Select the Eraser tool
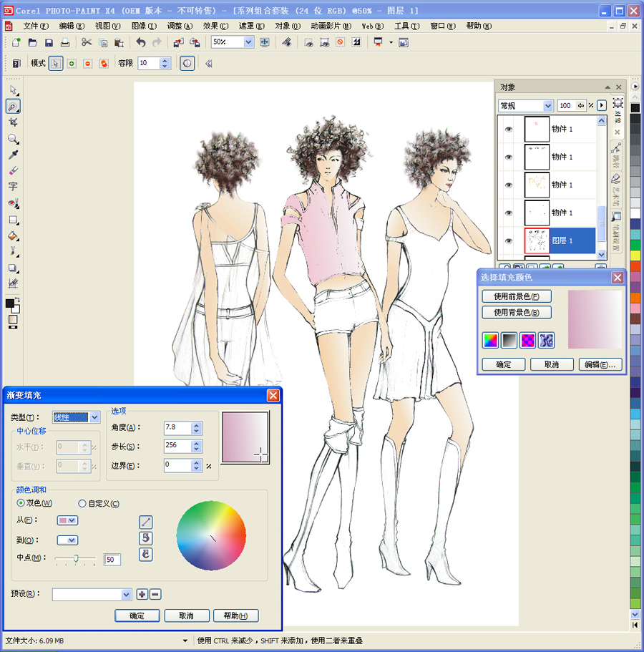Viewport: 644px width, 652px height. click(14, 170)
